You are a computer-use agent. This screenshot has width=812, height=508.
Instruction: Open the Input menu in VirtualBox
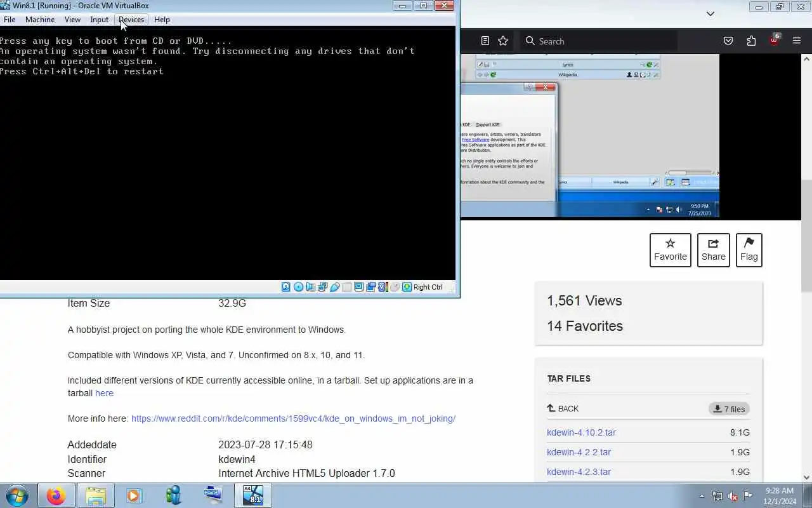[100, 20]
